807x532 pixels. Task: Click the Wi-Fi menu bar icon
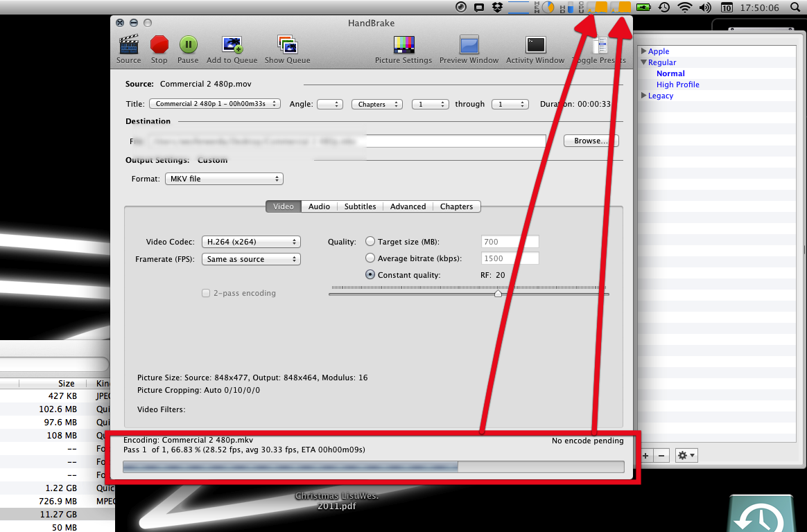pos(684,7)
